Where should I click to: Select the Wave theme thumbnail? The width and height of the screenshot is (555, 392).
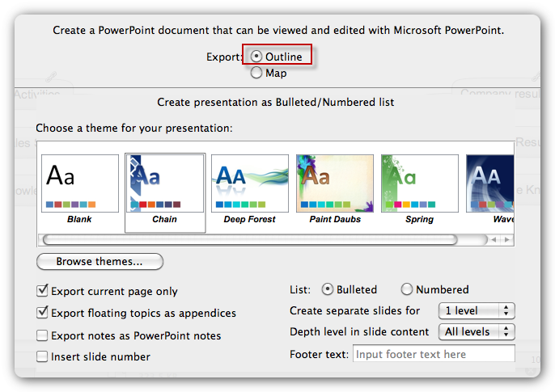tap(490, 183)
